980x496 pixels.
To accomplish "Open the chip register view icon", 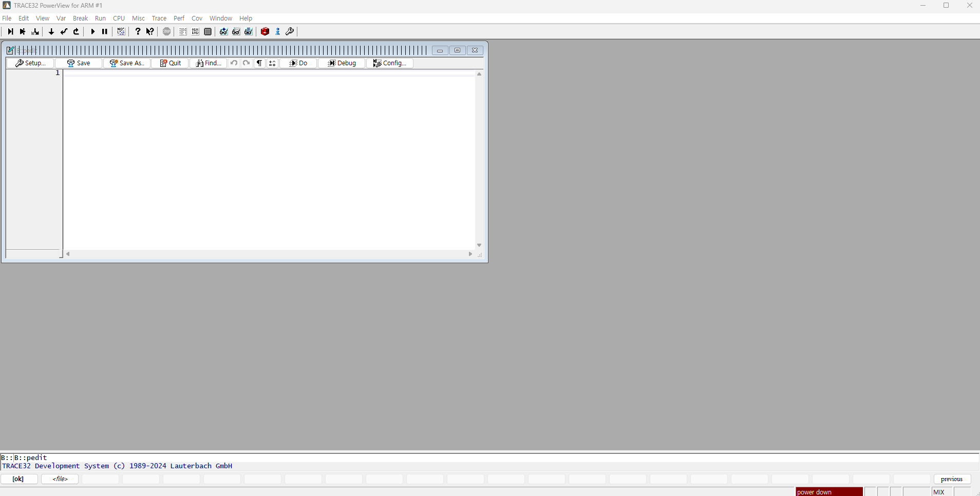I will 208,32.
